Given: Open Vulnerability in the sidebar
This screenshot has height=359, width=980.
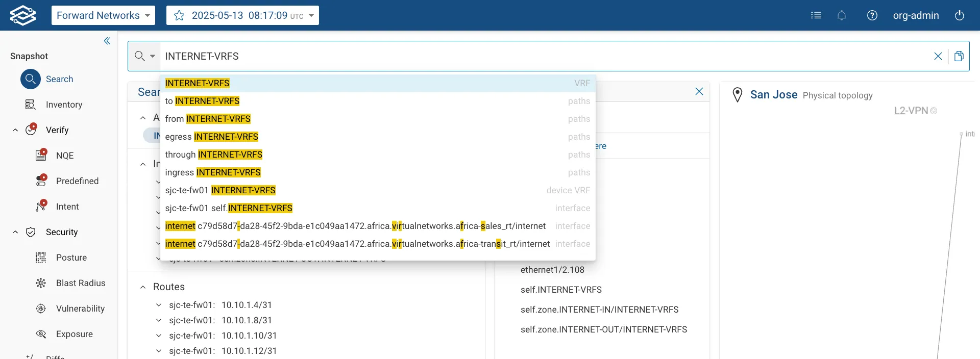Looking at the screenshot, I should 80,309.
